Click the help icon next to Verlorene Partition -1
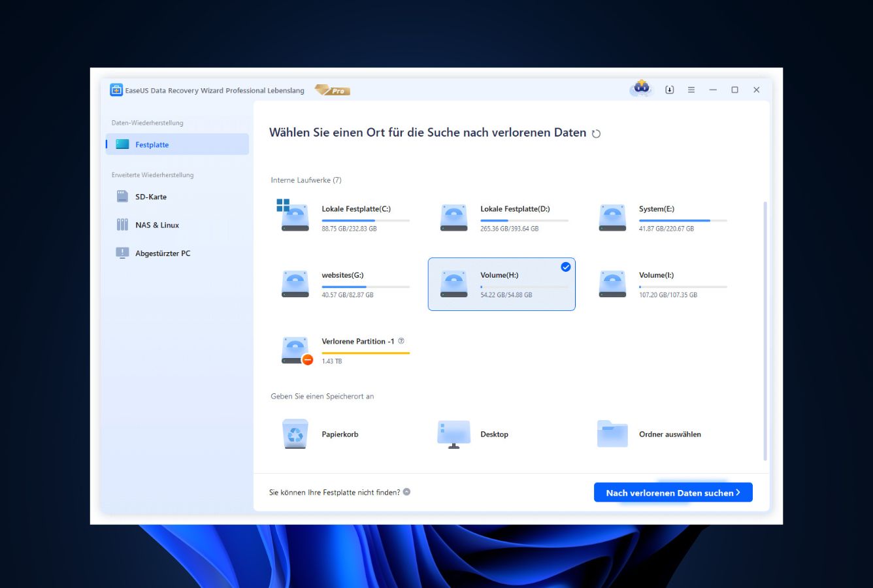 tap(401, 341)
